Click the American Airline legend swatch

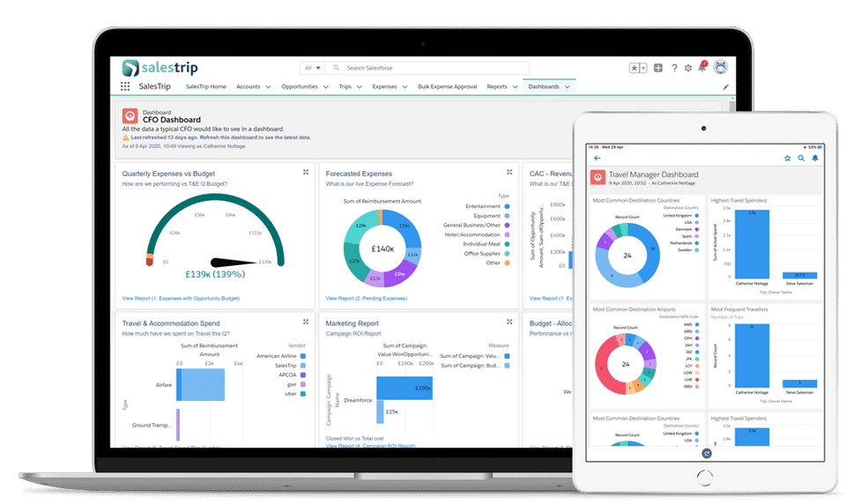coord(303,356)
